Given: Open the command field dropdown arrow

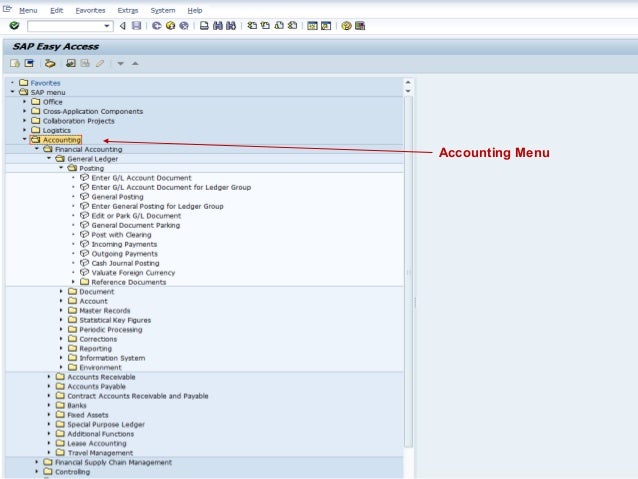Looking at the screenshot, I should click(x=107, y=26).
